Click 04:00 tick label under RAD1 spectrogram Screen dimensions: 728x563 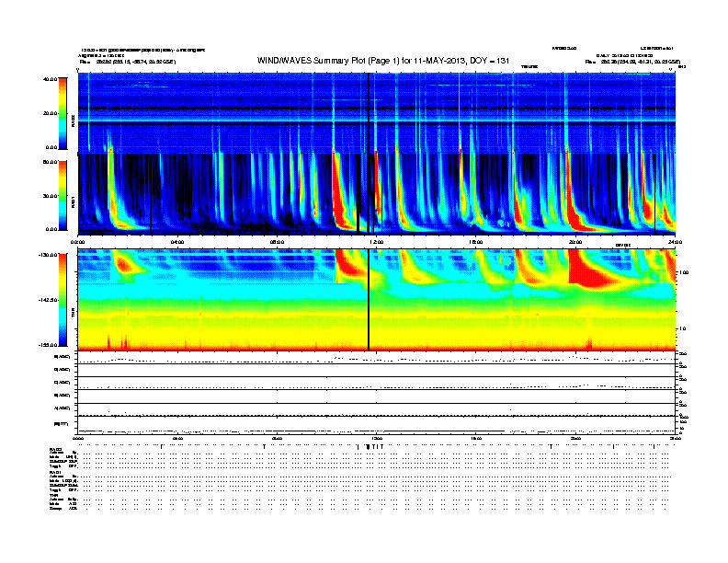click(177, 242)
